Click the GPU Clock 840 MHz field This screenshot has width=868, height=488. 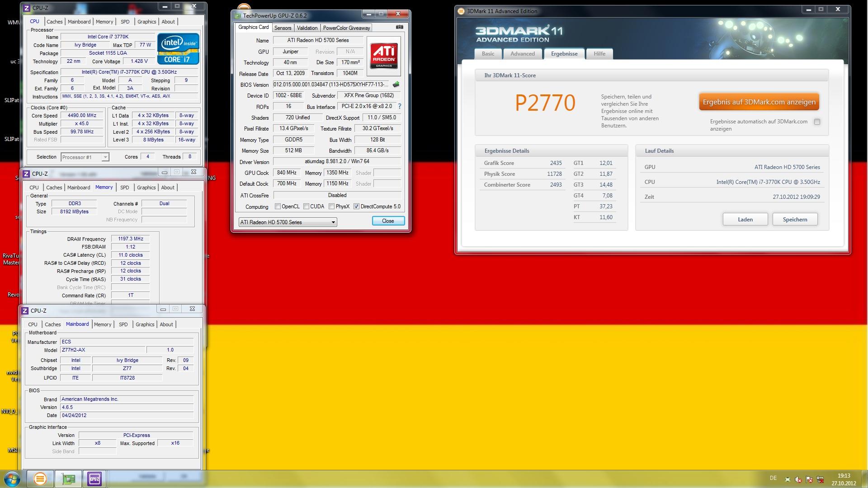point(287,173)
